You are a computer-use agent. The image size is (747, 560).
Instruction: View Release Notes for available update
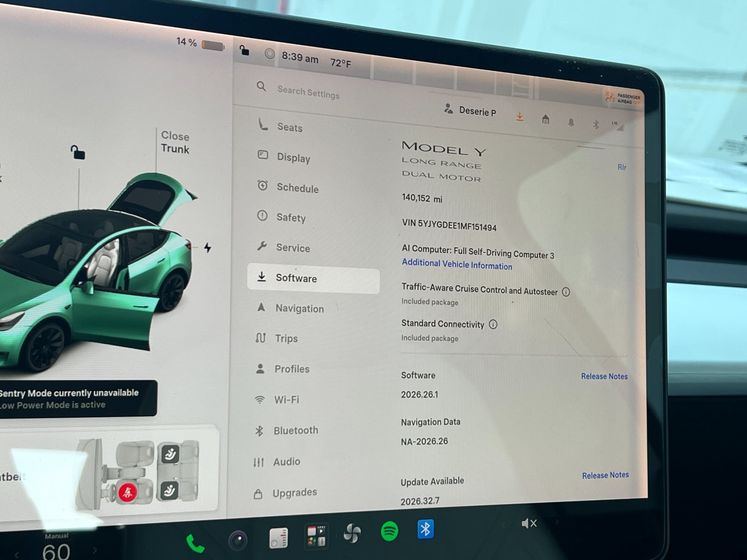(605, 475)
